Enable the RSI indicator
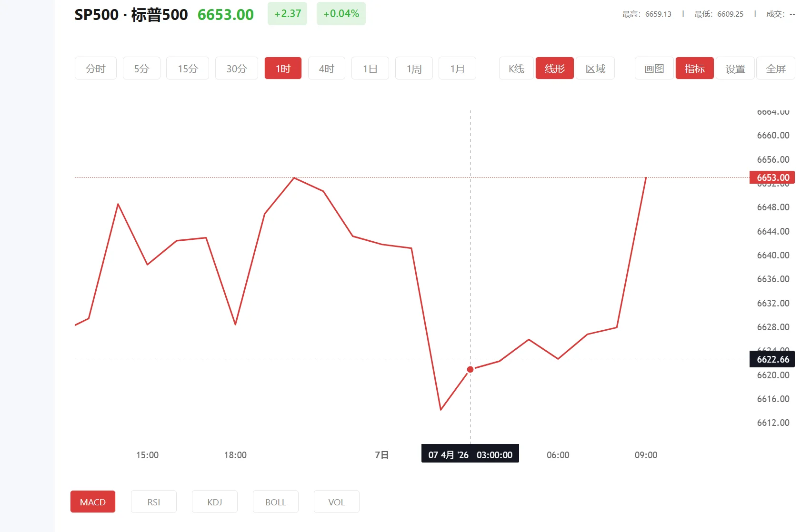The height and width of the screenshot is (532, 801). click(153, 502)
